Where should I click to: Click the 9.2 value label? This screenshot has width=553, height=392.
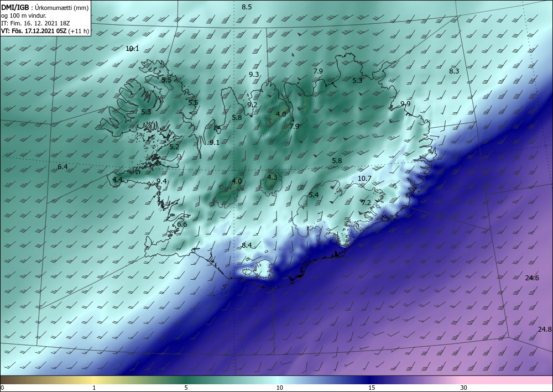pyautogui.click(x=252, y=104)
